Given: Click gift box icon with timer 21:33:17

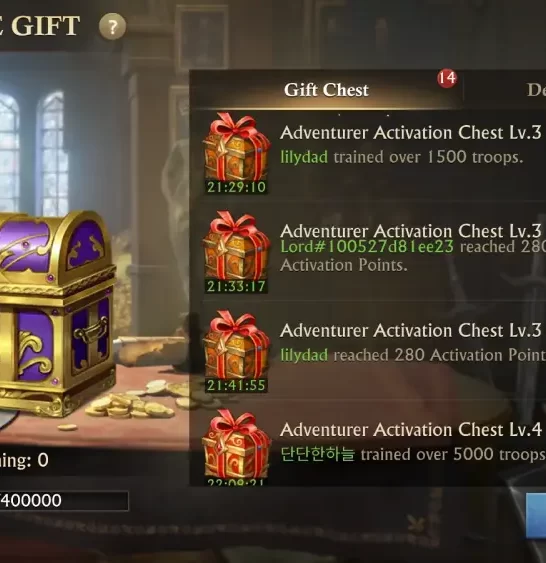Looking at the screenshot, I should (236, 252).
